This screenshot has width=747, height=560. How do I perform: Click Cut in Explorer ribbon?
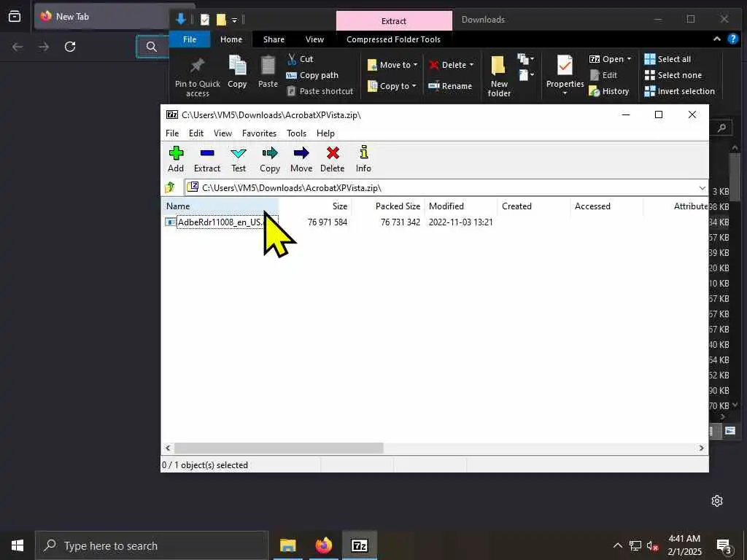click(300, 59)
